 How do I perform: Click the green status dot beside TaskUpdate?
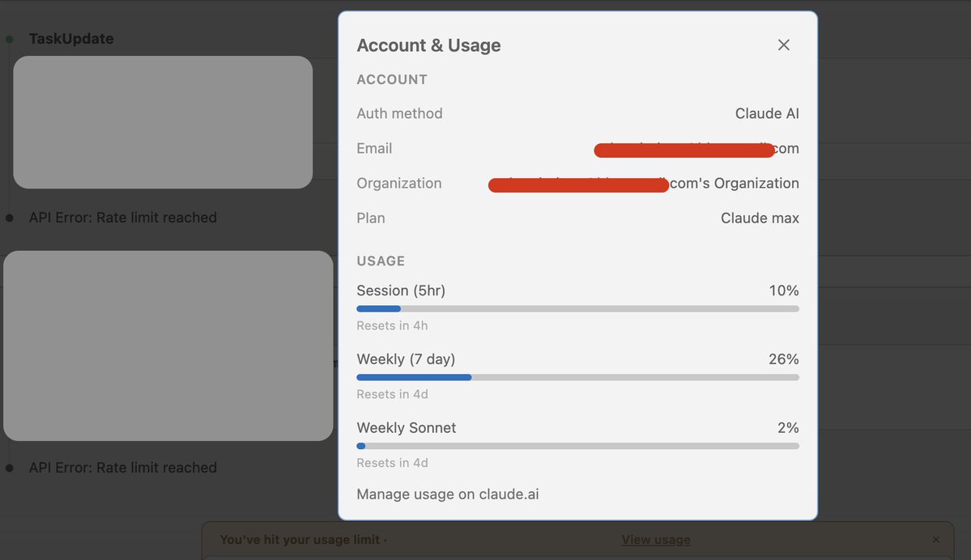click(9, 40)
